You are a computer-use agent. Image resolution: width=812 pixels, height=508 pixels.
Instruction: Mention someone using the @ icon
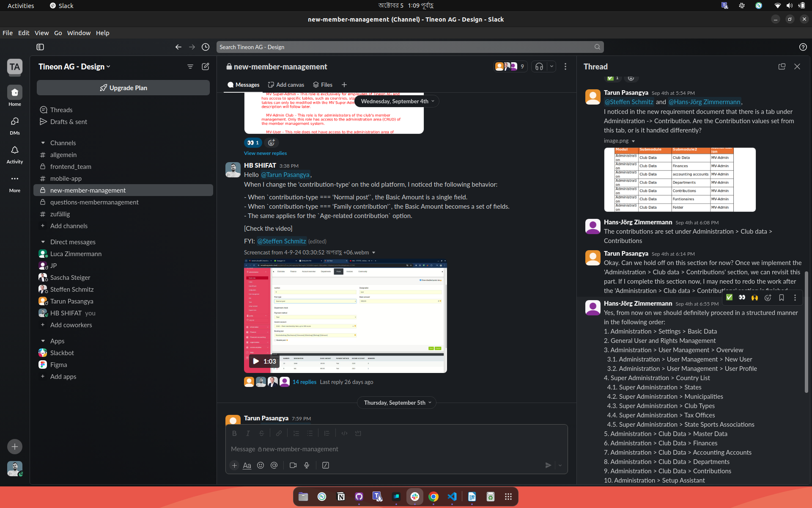pos(274,465)
